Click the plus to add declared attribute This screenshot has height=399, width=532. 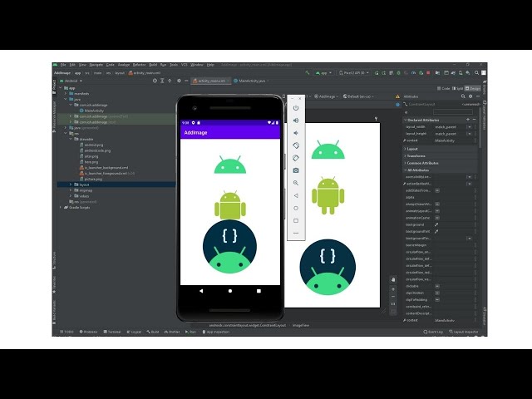[x=468, y=120]
